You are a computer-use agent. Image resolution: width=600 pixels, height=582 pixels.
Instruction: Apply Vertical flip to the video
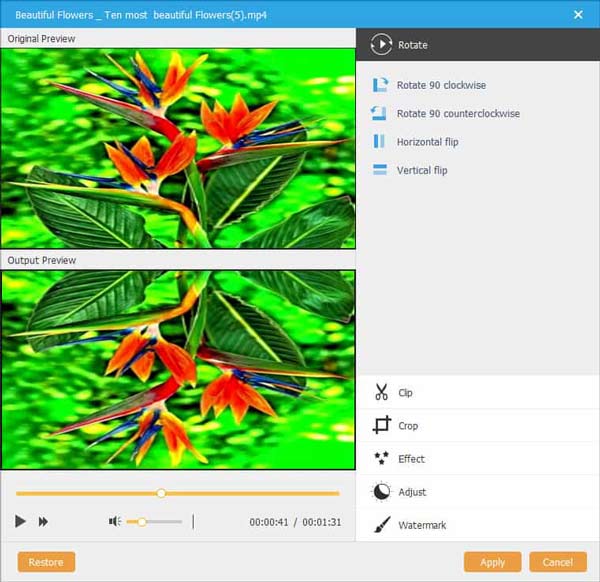[380, 170]
